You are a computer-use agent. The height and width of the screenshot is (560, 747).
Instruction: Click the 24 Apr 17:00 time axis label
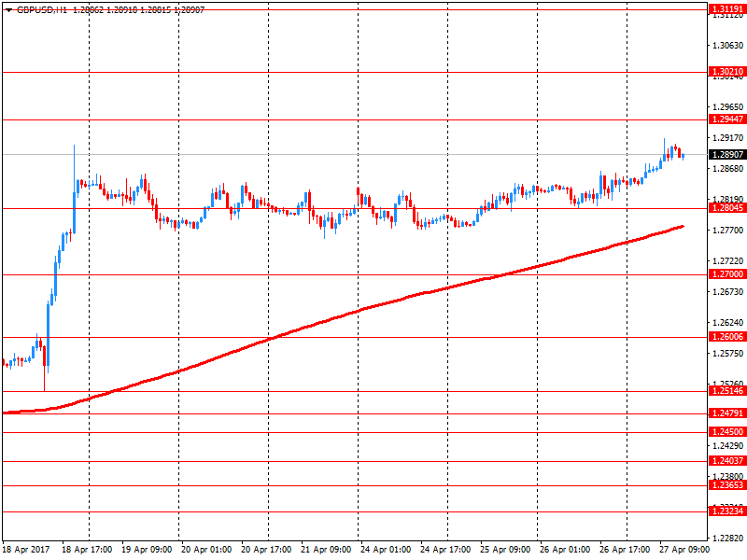coord(445,550)
